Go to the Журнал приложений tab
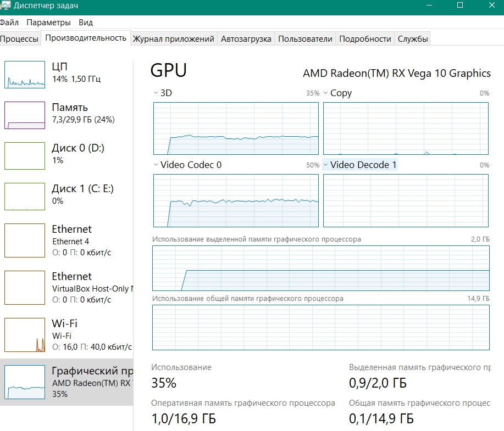This screenshot has width=504, height=431. pyautogui.click(x=173, y=39)
